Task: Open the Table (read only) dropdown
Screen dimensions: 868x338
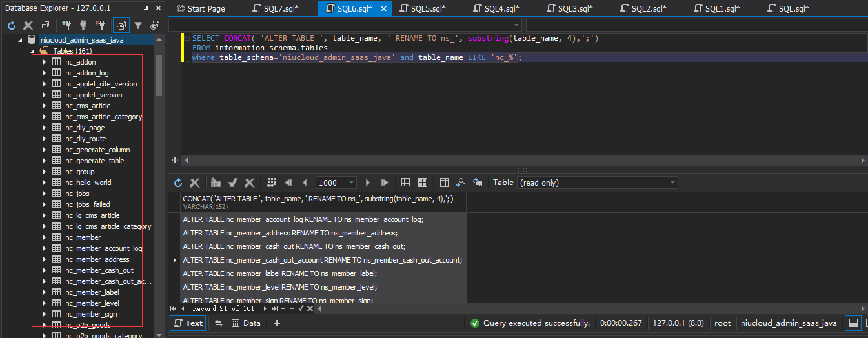Action: (x=673, y=183)
